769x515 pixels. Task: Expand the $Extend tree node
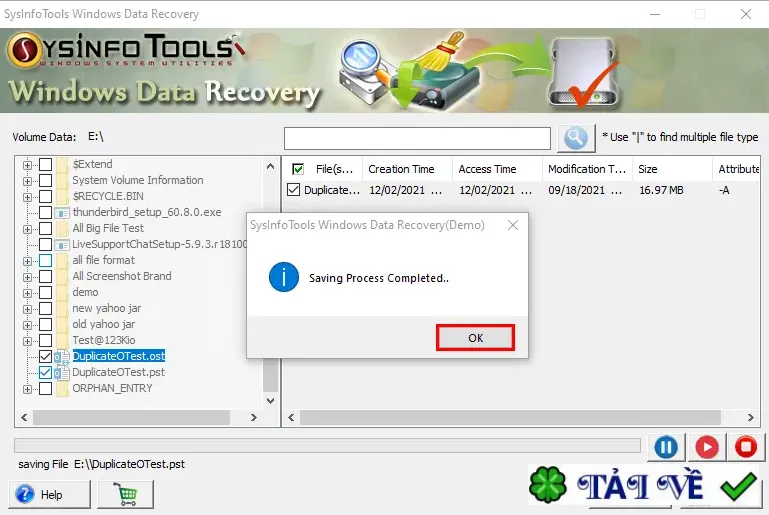pos(27,165)
